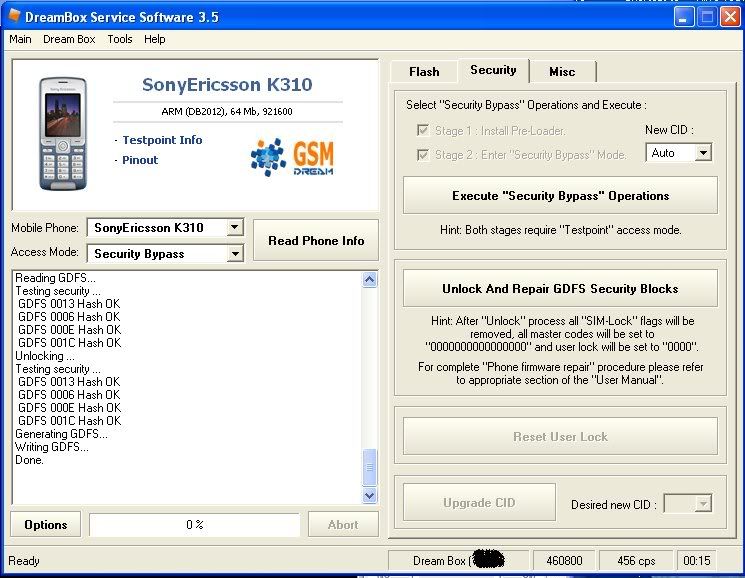This screenshot has height=578, width=745.
Task: Click the DreamBox title bar app icon
Action: 14,16
